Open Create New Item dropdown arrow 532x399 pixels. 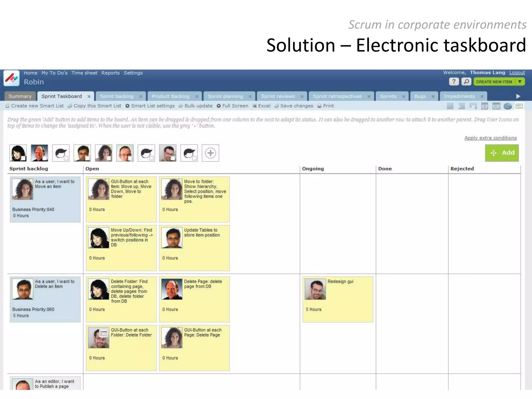point(520,82)
